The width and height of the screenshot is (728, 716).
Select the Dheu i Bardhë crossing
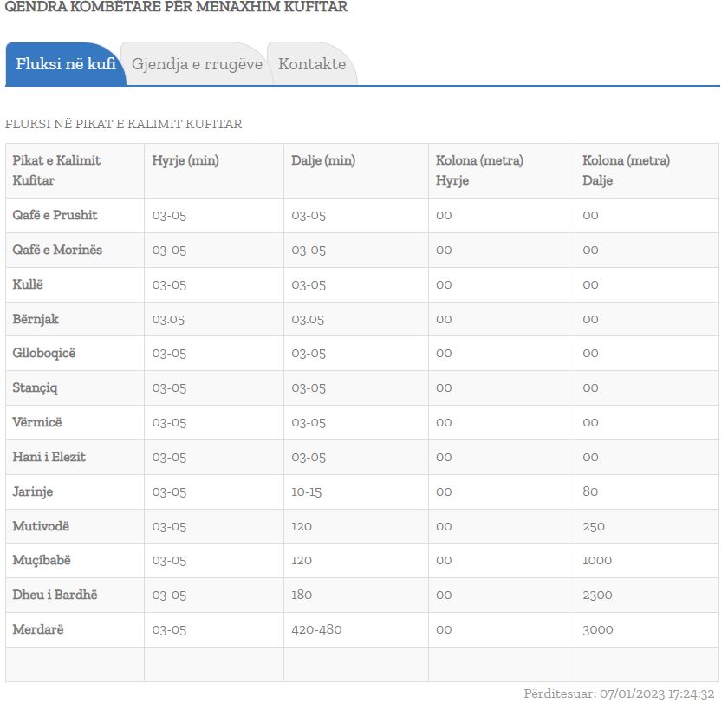click(55, 595)
